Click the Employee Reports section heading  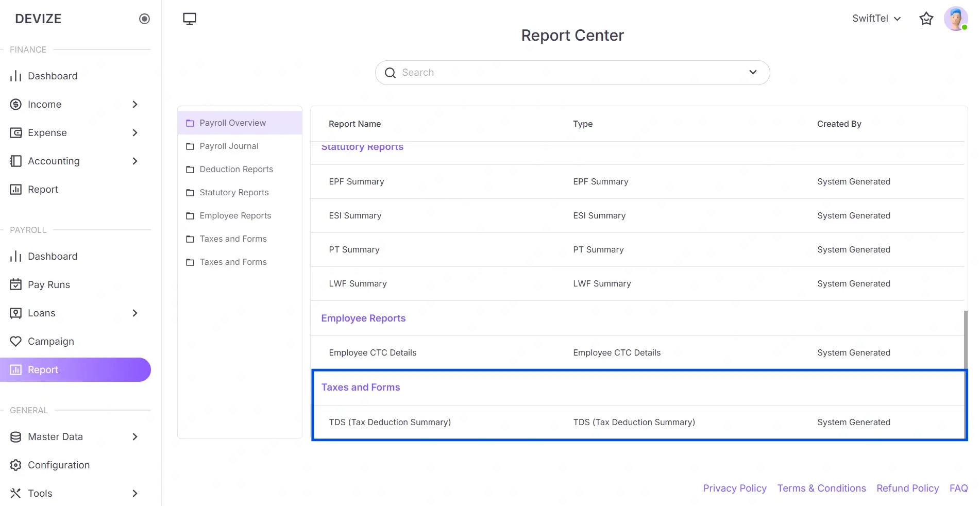[x=363, y=318]
